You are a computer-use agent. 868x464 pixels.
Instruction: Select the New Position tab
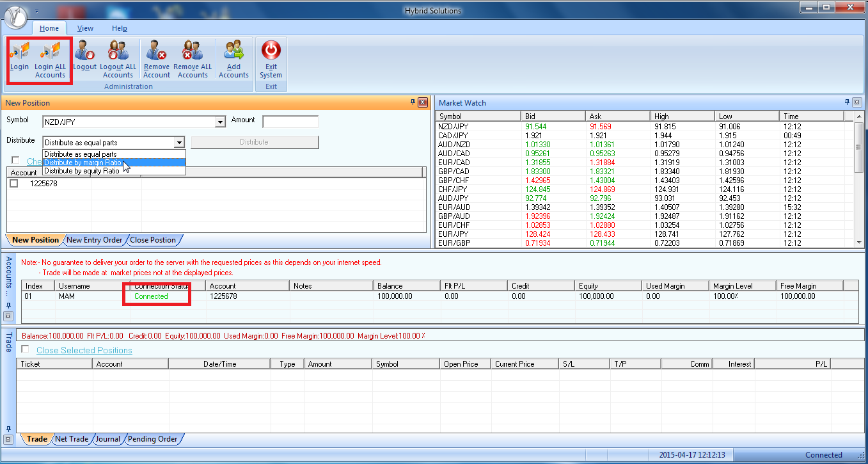(36, 240)
